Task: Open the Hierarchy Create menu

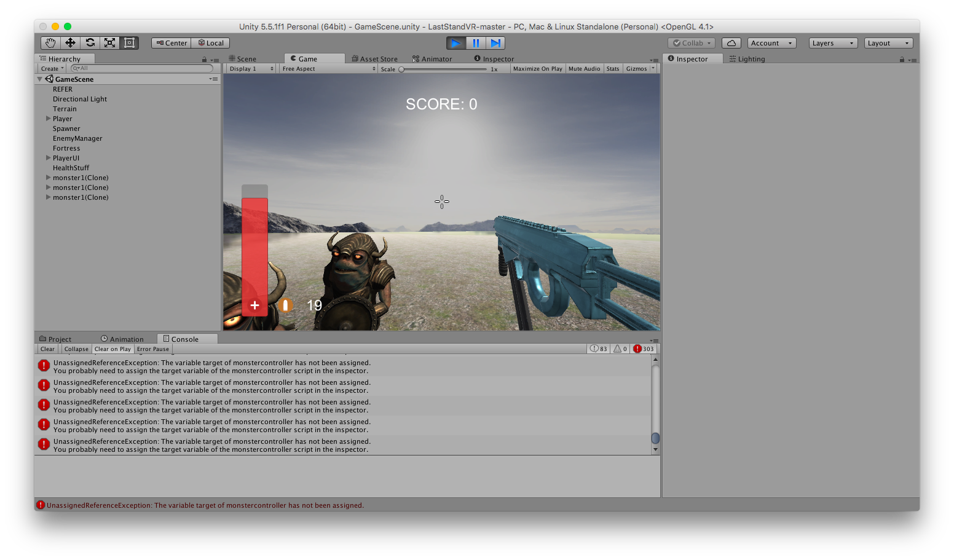Action: click(52, 69)
